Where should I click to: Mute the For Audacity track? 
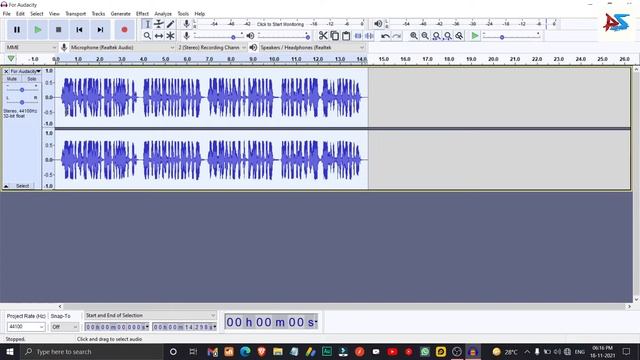coord(12,79)
